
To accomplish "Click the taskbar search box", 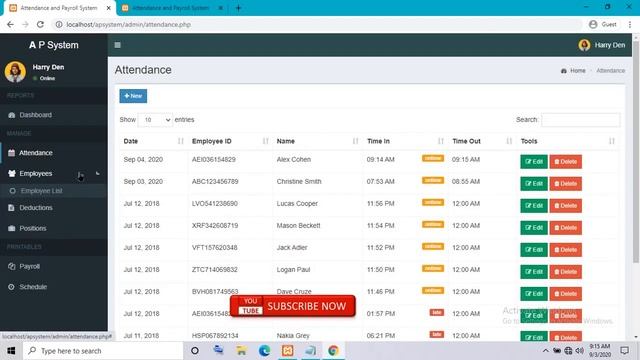I will [x=103, y=351].
